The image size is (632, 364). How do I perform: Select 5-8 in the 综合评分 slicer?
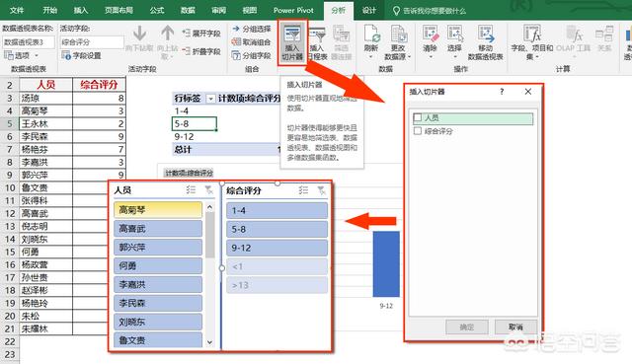pyautogui.click(x=276, y=229)
